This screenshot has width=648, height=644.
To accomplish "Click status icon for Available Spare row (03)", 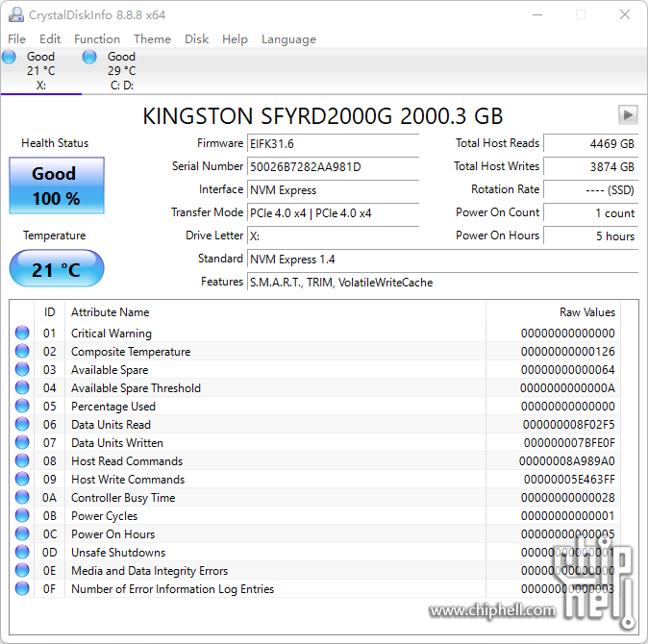I will pos(22,369).
